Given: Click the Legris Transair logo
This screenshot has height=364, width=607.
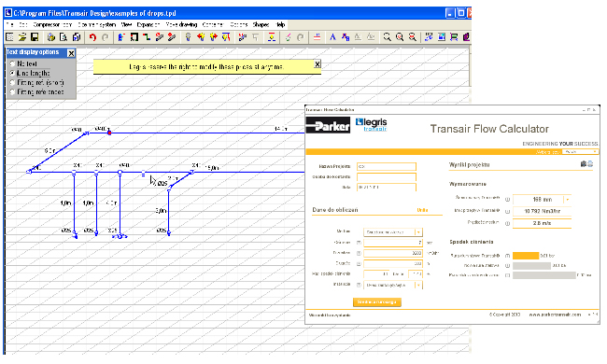Looking at the screenshot, I should 372,124.
